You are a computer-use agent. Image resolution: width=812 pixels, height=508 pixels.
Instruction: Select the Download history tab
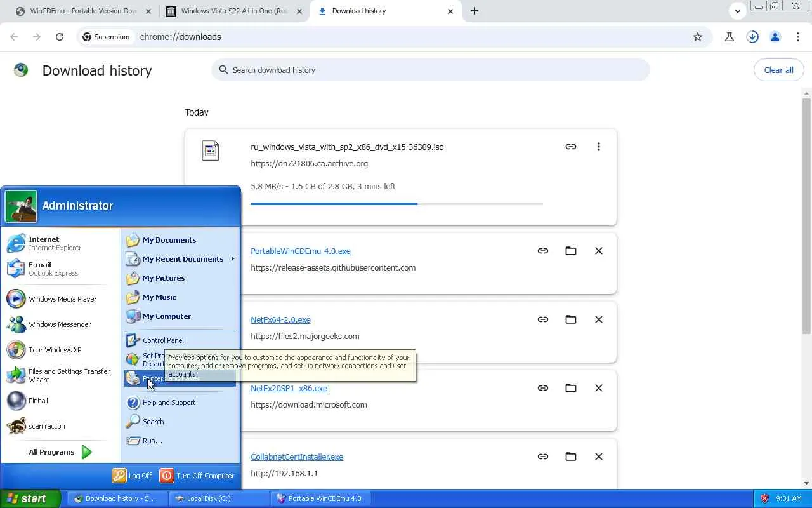[386, 11]
